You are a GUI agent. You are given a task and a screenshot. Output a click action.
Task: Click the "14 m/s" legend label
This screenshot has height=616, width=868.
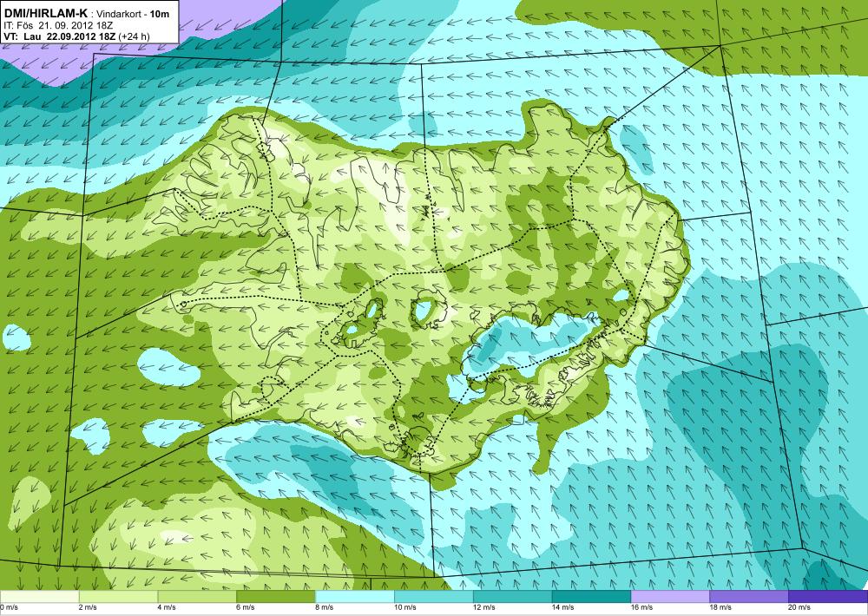coord(563,607)
